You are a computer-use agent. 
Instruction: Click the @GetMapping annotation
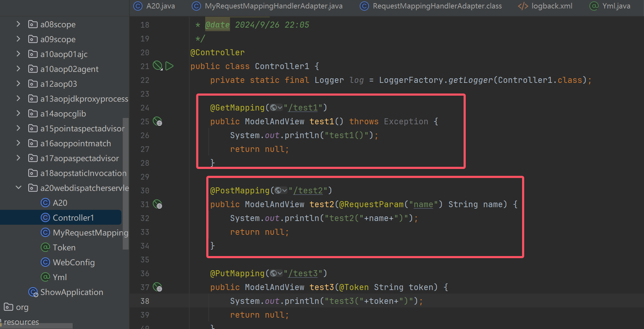click(x=237, y=108)
